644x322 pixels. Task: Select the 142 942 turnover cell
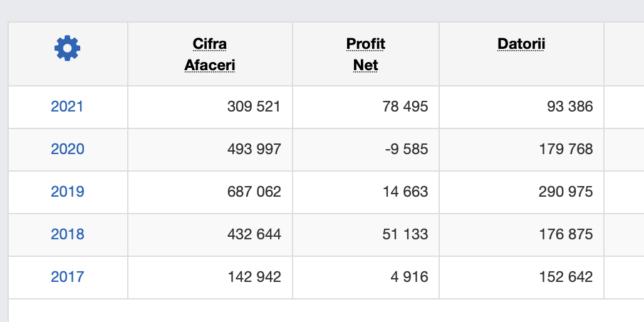click(x=254, y=277)
